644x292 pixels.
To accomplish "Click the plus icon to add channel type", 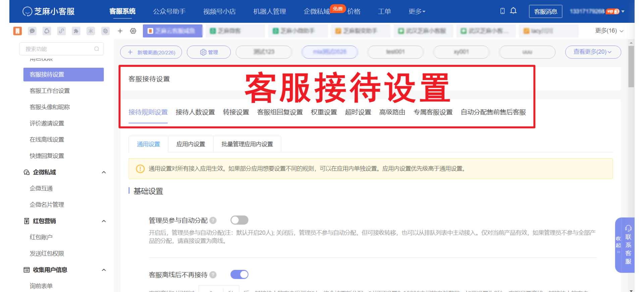I will pos(120,31).
